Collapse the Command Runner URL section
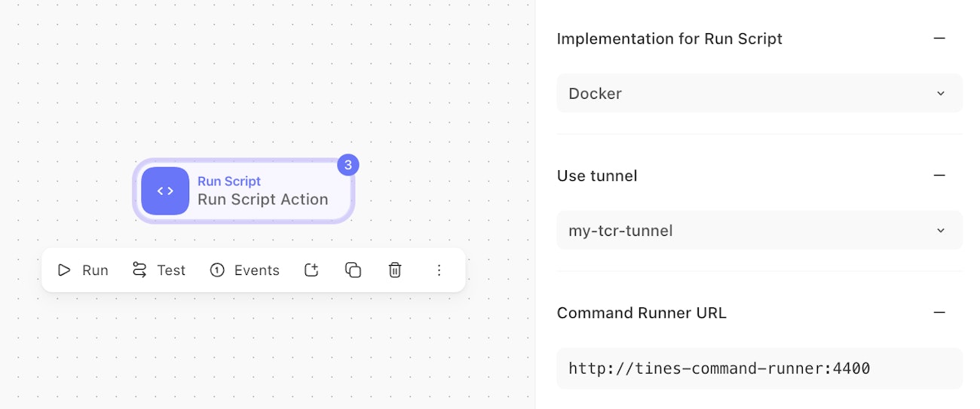This screenshot has width=980, height=409. tap(939, 313)
